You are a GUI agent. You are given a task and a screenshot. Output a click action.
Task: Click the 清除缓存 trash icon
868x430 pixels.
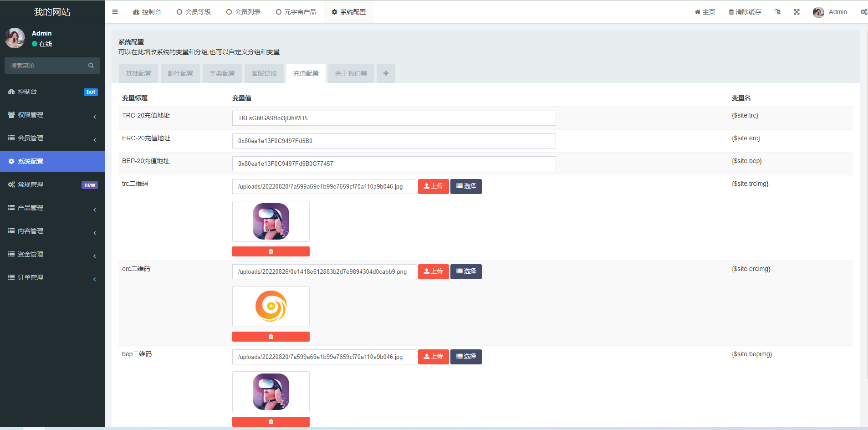pyautogui.click(x=730, y=11)
